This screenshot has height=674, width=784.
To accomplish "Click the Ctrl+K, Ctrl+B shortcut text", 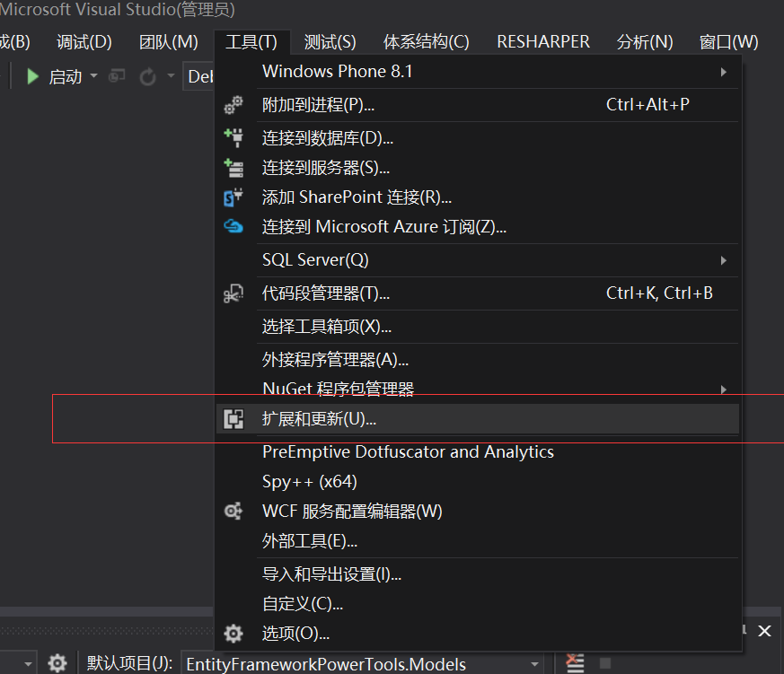I will (659, 293).
